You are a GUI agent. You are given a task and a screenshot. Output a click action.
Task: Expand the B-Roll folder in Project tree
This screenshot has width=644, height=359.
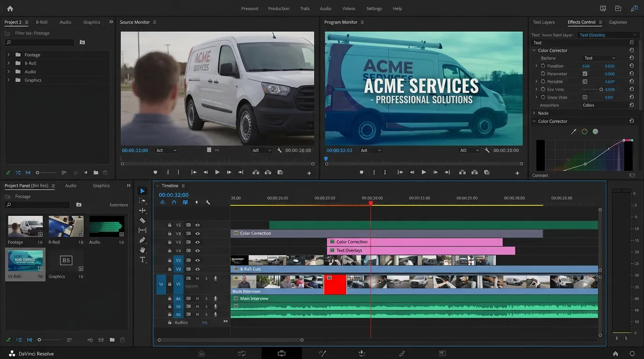[x=8, y=63]
